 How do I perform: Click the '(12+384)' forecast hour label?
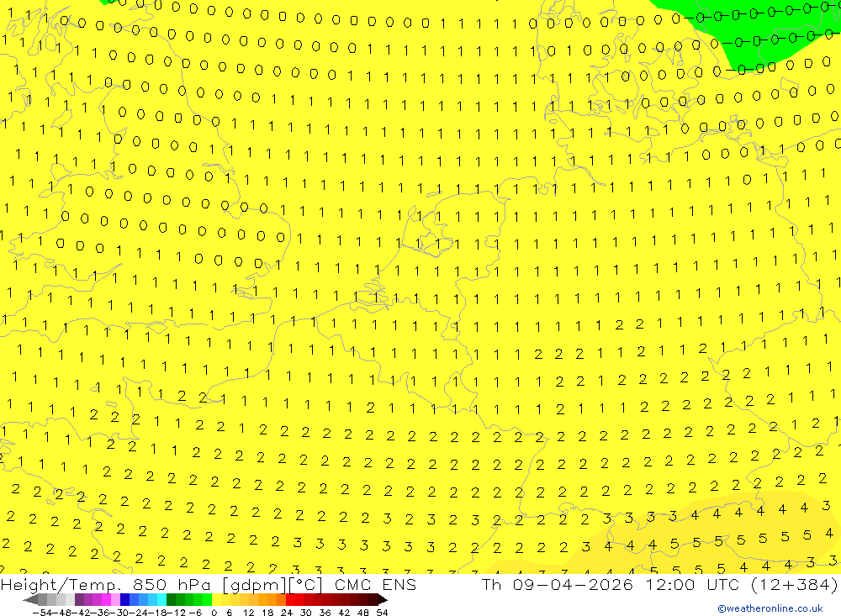[795, 584]
